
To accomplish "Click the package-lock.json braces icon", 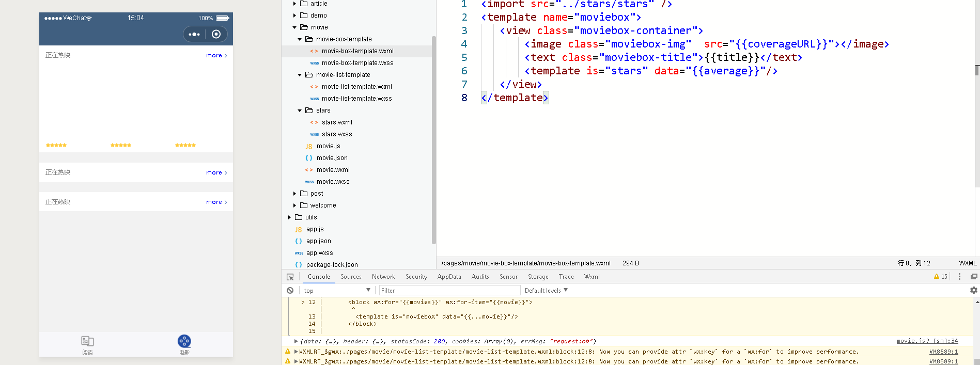I will (x=299, y=265).
